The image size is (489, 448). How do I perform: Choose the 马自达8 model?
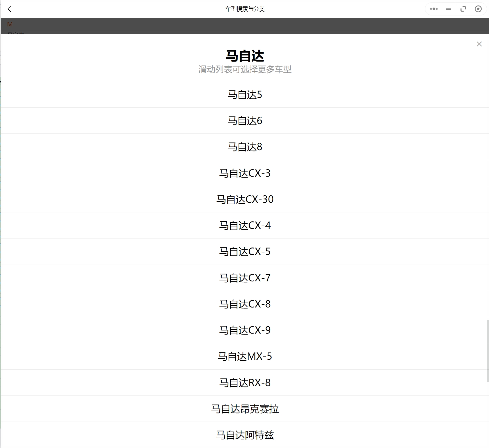click(245, 147)
